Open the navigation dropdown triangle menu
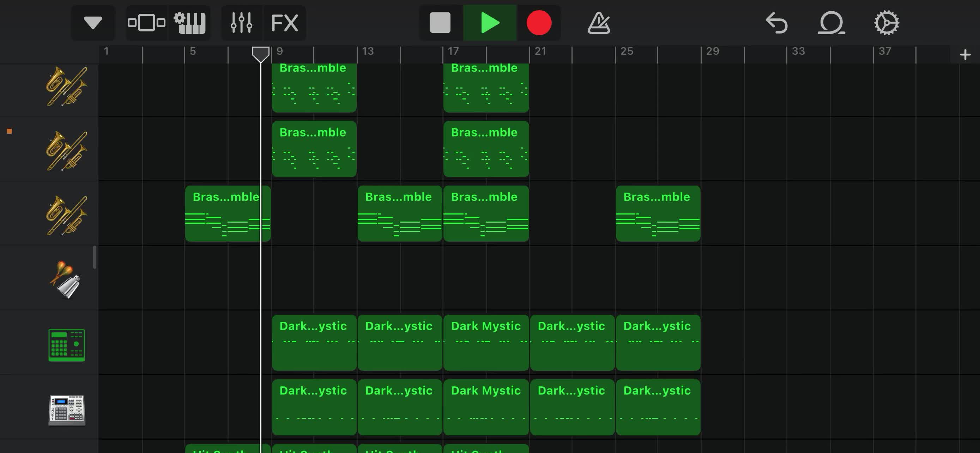980x453 pixels. coord(93,23)
